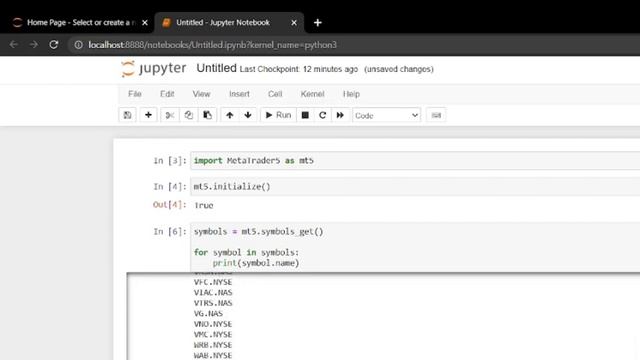The height and width of the screenshot is (360, 640).
Task: Run the selected cell
Action: pos(278,115)
